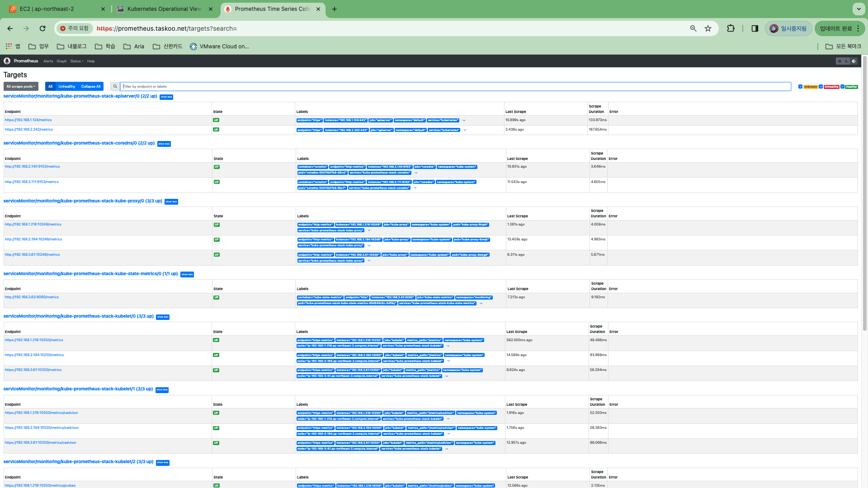The height and width of the screenshot is (488, 868).
Task: Switch to Kubernetes Operational View tab
Action: [165, 9]
